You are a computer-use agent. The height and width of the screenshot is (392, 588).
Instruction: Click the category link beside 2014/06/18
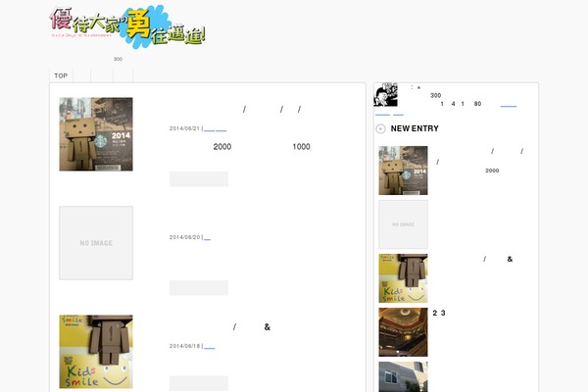pos(210,347)
